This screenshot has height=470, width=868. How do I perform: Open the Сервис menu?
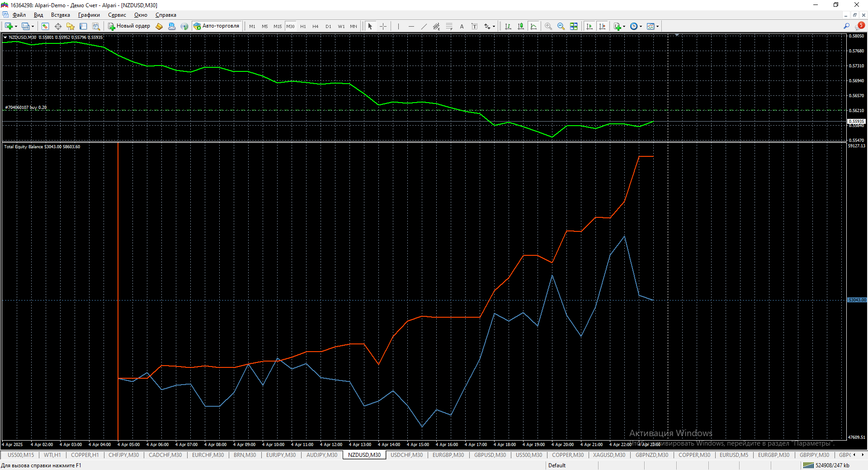pos(117,15)
